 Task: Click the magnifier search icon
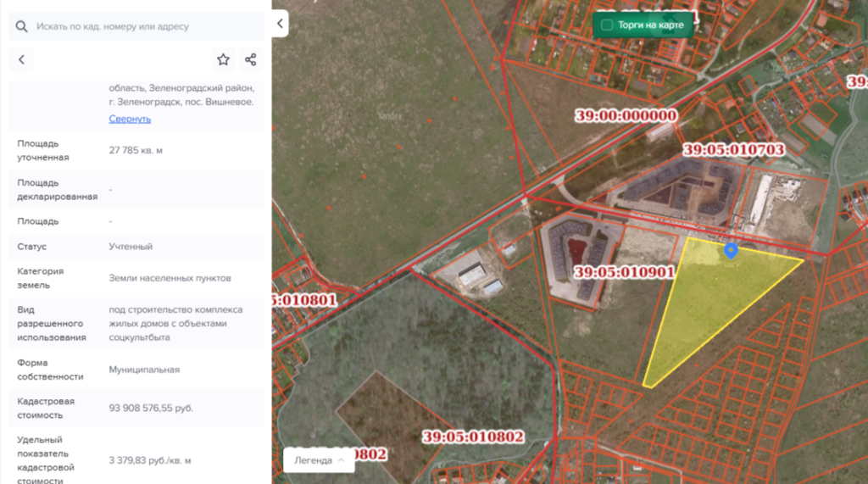(x=21, y=26)
